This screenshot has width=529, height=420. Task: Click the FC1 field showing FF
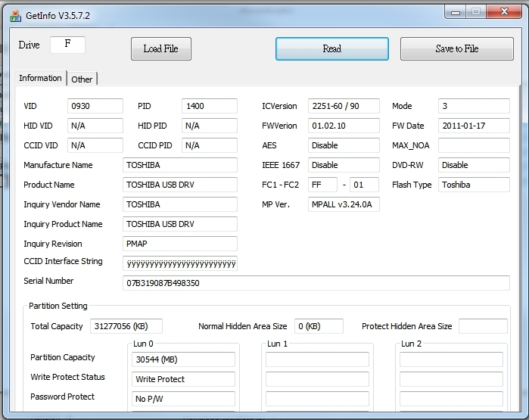click(x=322, y=185)
